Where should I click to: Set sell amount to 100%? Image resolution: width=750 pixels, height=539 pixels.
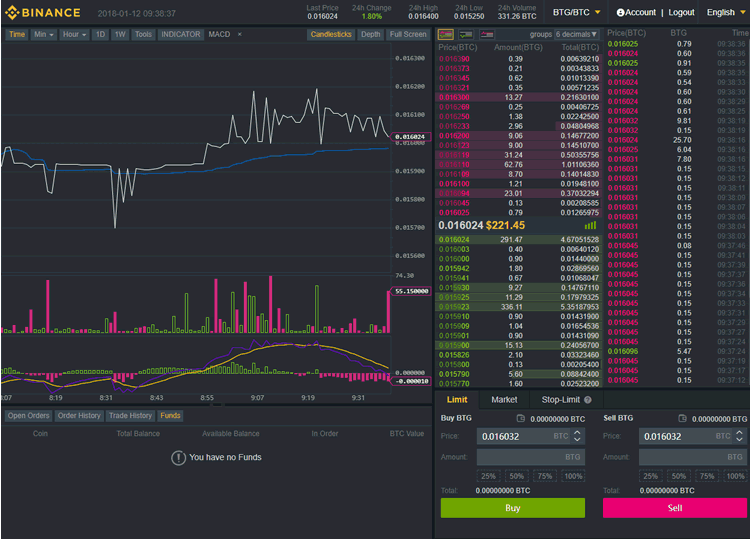pos(736,476)
